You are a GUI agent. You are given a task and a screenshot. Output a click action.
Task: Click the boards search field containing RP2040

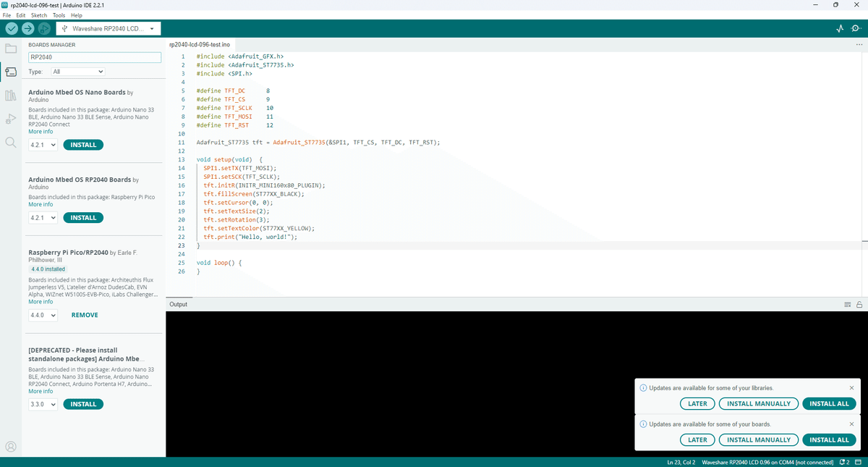(93, 56)
